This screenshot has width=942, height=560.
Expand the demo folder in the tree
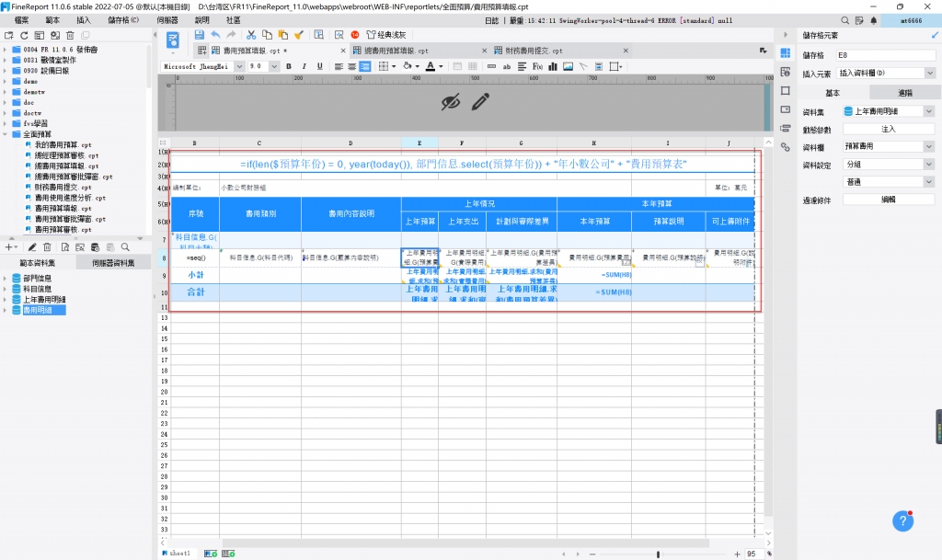[x=5, y=81]
